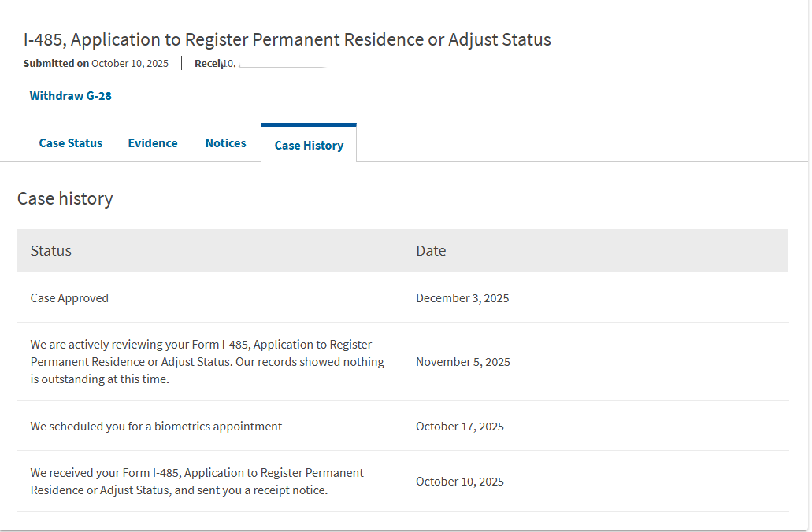Click the actively reviewing Form I-485 entry

click(207, 362)
